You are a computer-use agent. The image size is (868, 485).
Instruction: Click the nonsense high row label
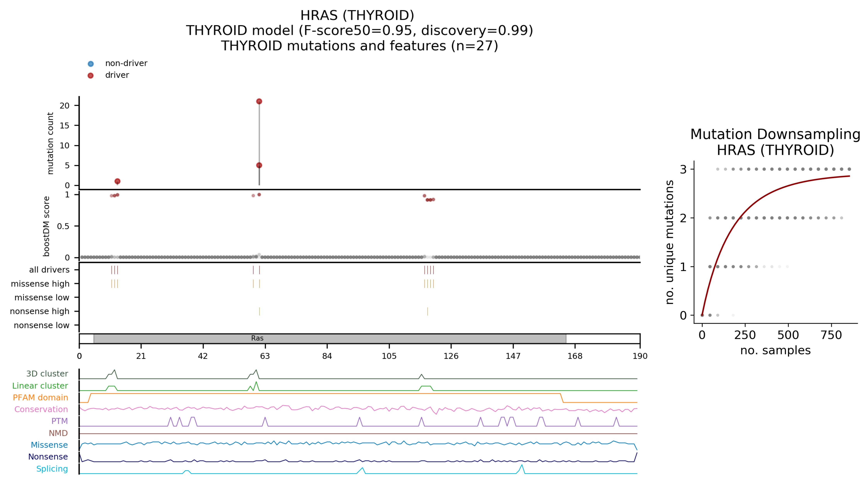(39, 311)
